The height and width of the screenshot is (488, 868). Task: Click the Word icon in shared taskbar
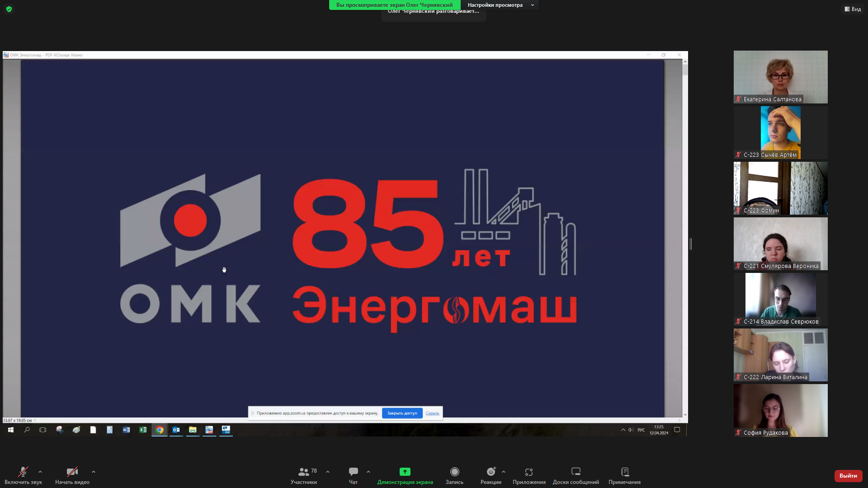(126, 430)
